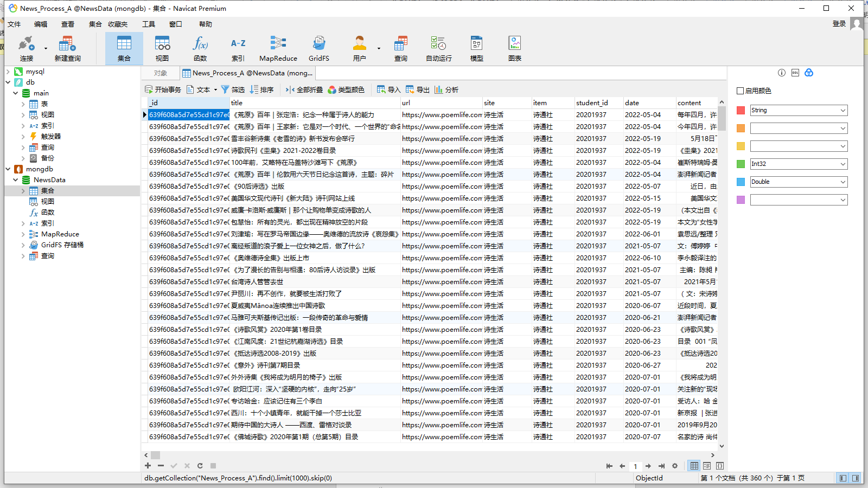Viewport: 868px width, 488px height.
Task: Switch to the 对象 tab
Action: [x=161, y=73]
